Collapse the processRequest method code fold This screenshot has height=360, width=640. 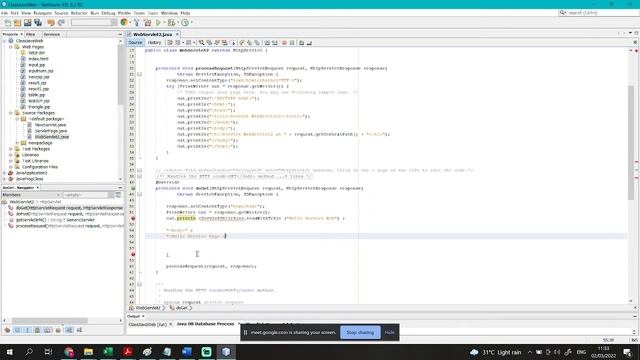click(x=140, y=74)
